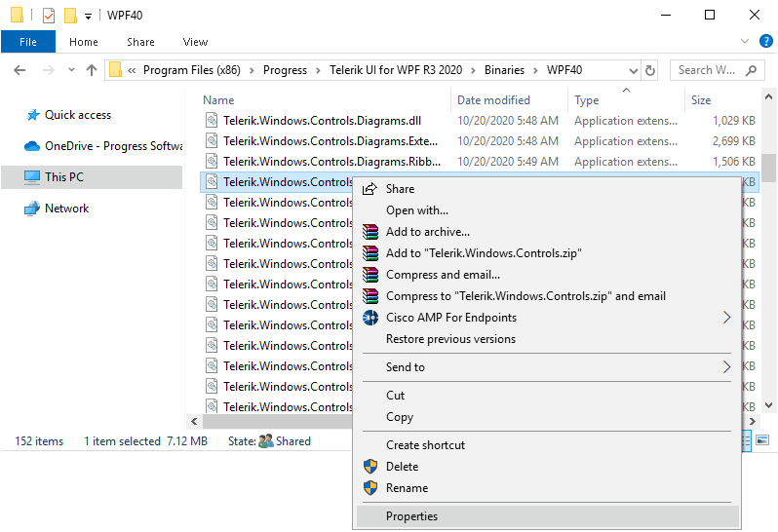The image size is (778, 532).
Task: Choose Create shortcut from context menu
Action: [548, 445]
